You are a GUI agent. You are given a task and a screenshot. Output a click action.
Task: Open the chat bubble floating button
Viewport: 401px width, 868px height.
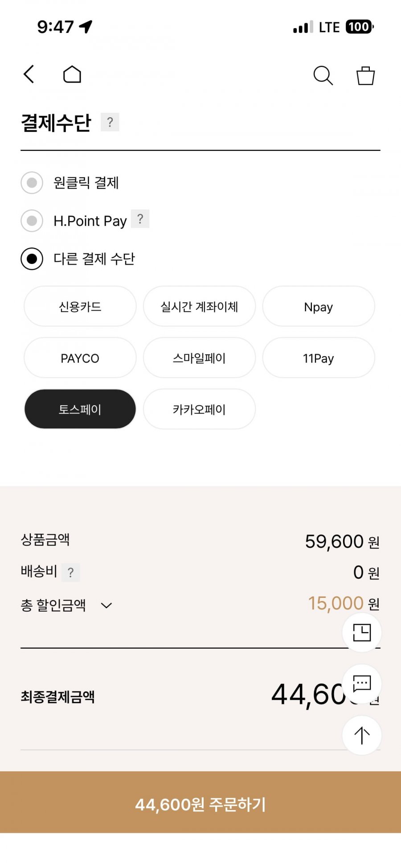point(362,683)
